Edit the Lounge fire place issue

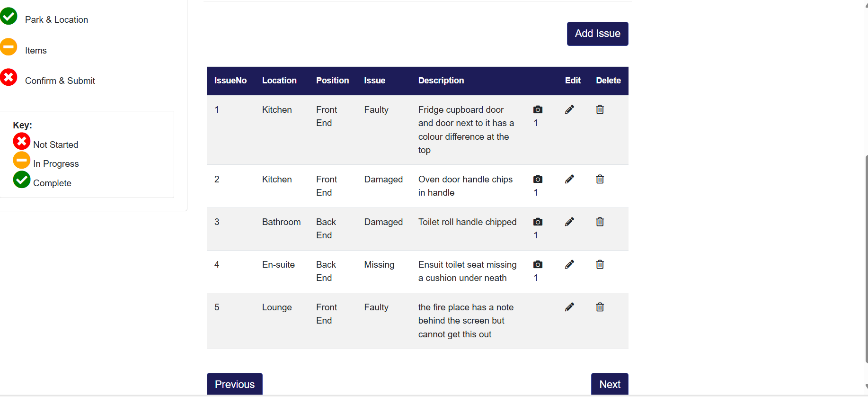point(569,307)
